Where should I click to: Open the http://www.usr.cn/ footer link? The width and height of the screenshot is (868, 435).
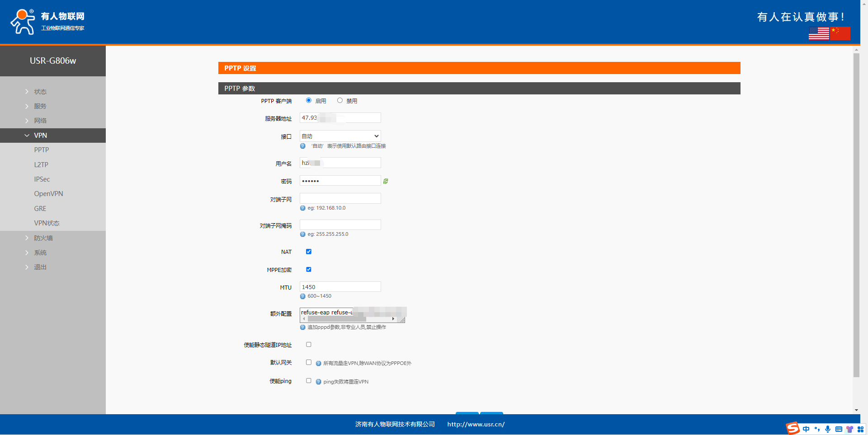[x=476, y=424]
